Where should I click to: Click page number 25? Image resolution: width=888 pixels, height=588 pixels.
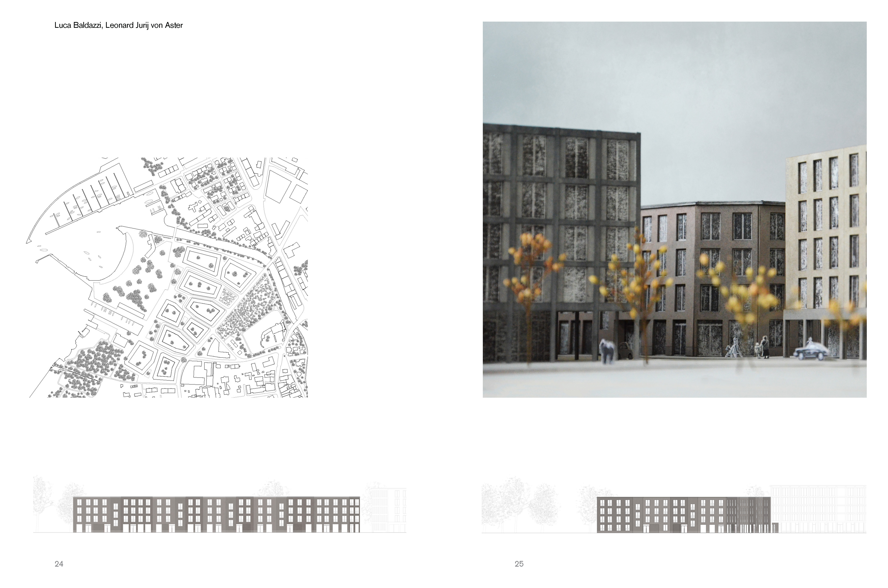(x=519, y=564)
